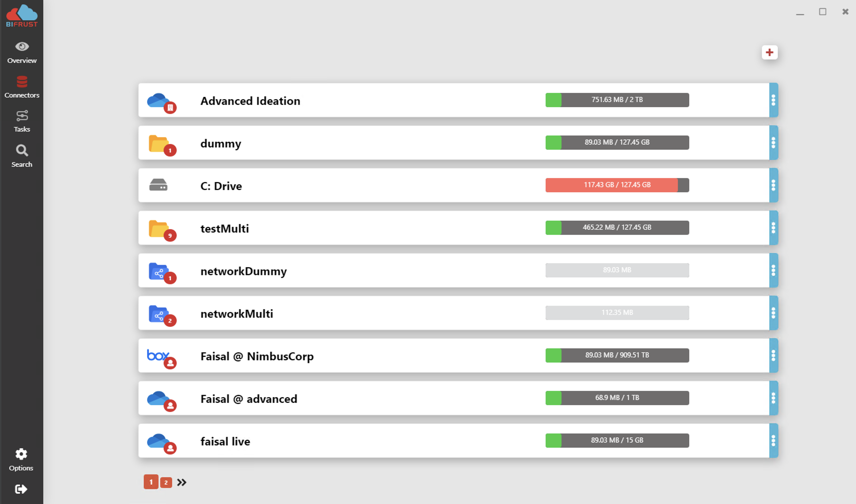Click the red plus add connector button
The image size is (856, 504).
pyautogui.click(x=769, y=52)
